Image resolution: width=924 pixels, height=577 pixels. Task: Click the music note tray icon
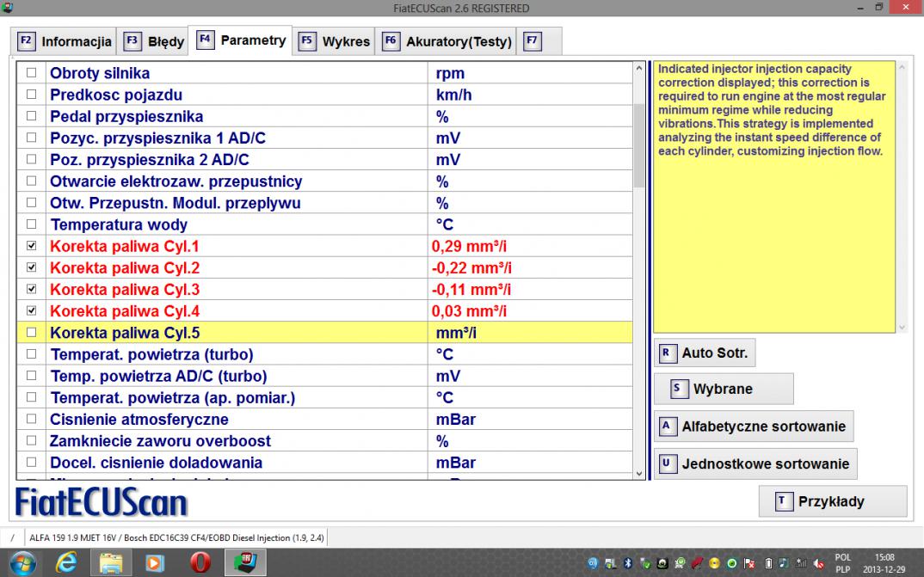coord(785,563)
